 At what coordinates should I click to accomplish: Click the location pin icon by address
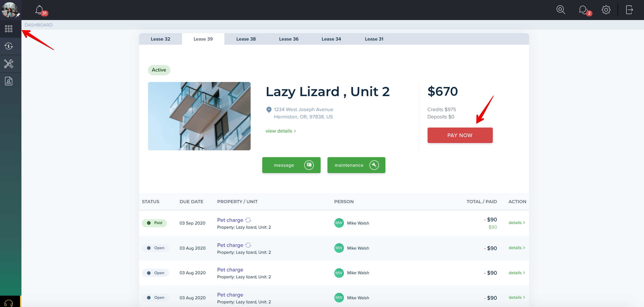point(269,110)
